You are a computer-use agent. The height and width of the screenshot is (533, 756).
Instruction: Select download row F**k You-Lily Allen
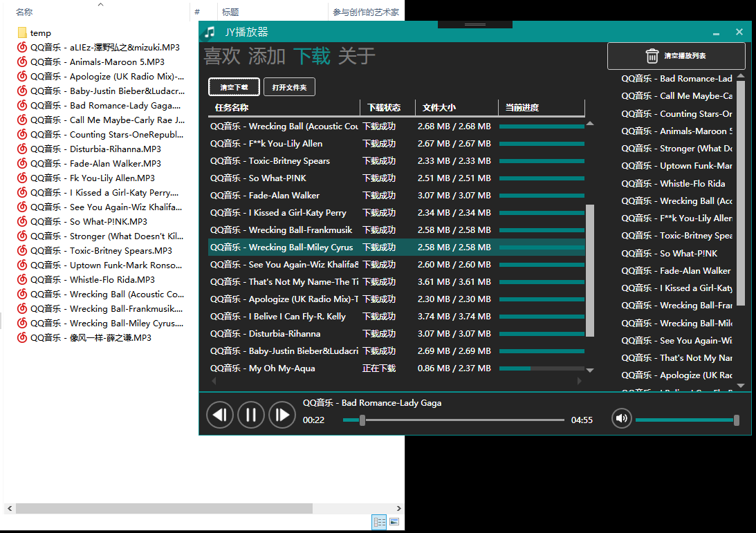click(x=396, y=144)
